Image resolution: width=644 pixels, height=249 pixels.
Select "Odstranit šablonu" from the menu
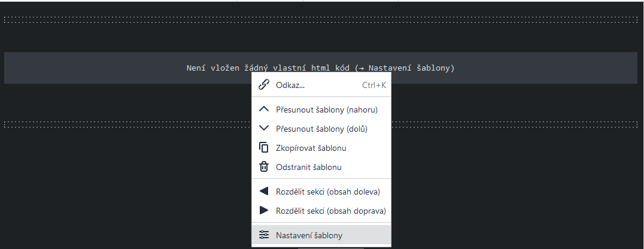point(309,167)
